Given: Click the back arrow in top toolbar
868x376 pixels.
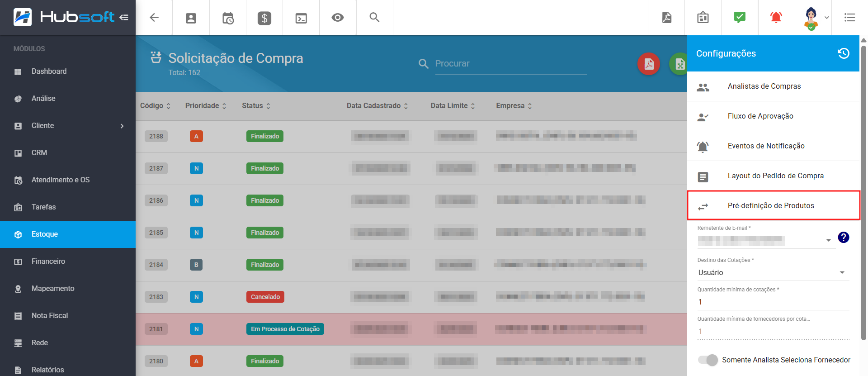Looking at the screenshot, I should coord(154,18).
